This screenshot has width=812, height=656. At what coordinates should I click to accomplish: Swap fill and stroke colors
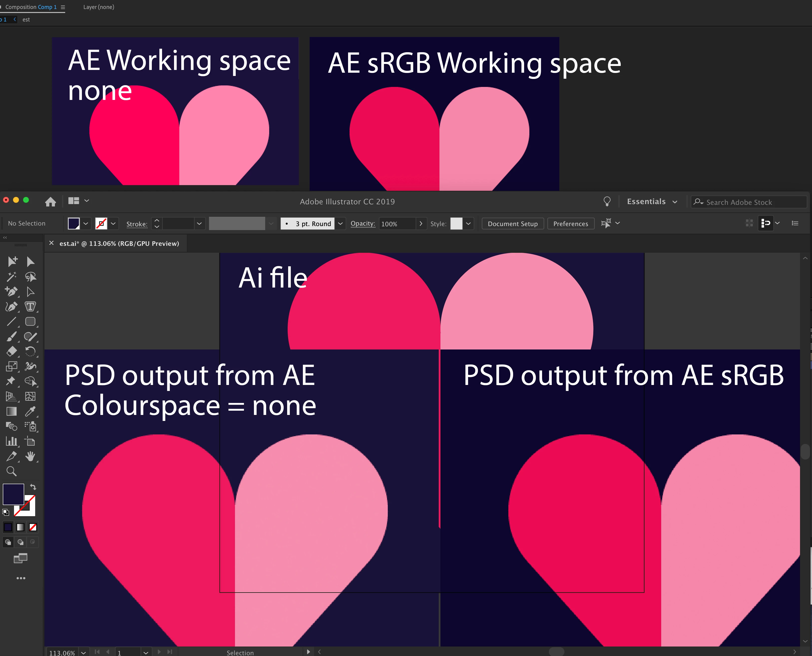coord(33,487)
